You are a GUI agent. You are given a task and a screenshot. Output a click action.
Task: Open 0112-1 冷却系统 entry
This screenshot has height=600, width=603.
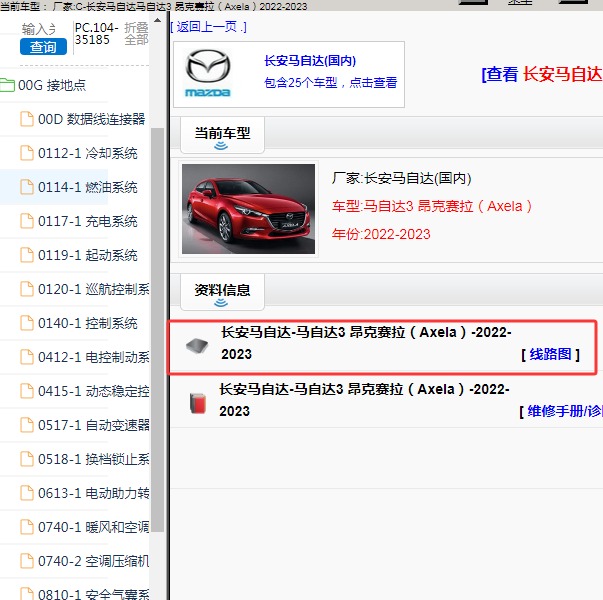pos(88,153)
